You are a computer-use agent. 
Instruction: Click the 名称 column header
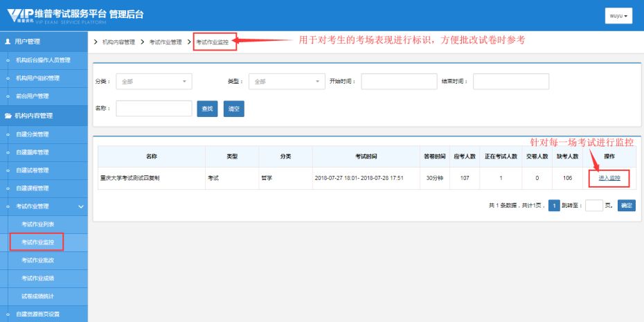[x=152, y=156]
